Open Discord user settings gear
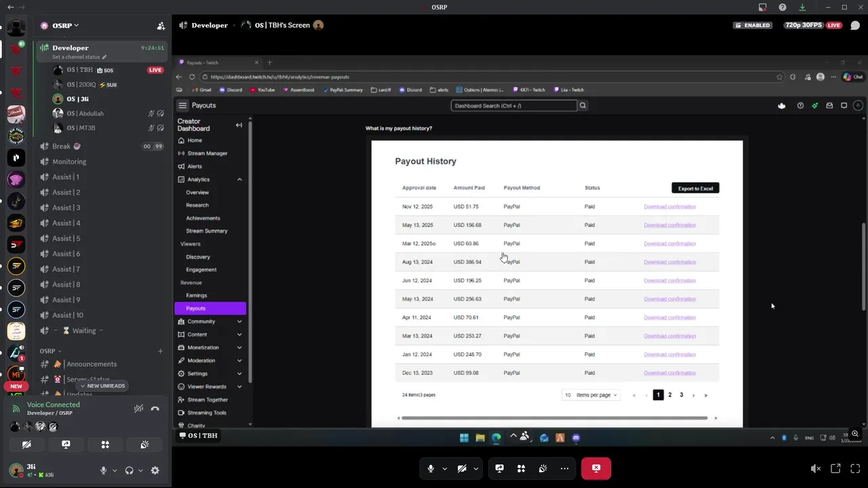Viewport: 868px width, 488px height. 155,470
